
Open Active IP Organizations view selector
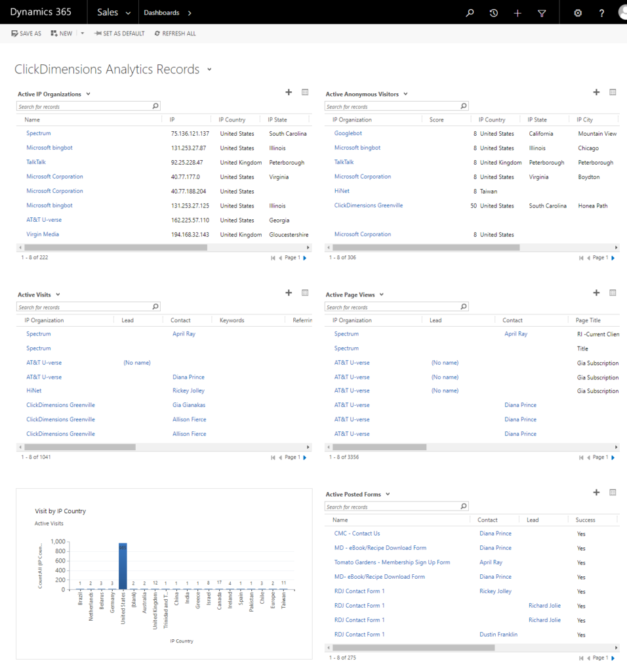(x=89, y=94)
